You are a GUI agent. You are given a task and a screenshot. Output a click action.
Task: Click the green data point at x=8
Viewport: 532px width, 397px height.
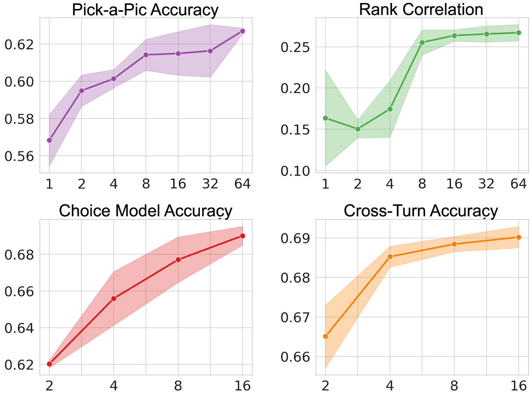pyautogui.click(x=422, y=43)
